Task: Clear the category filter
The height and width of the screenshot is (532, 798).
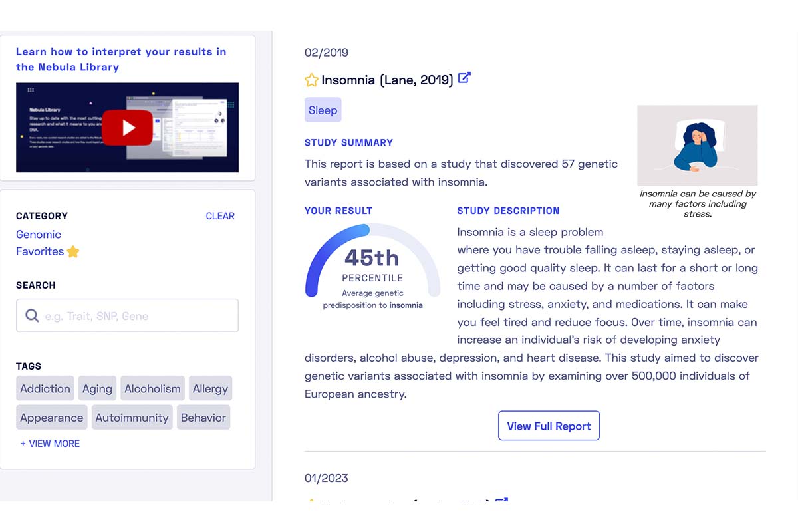Action: 220,216
